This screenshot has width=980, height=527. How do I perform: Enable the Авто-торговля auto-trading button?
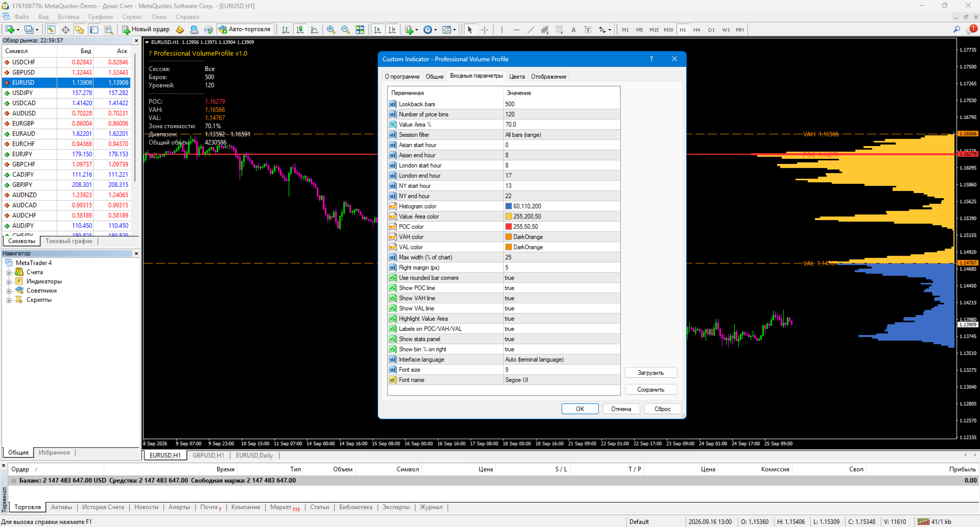(245, 29)
